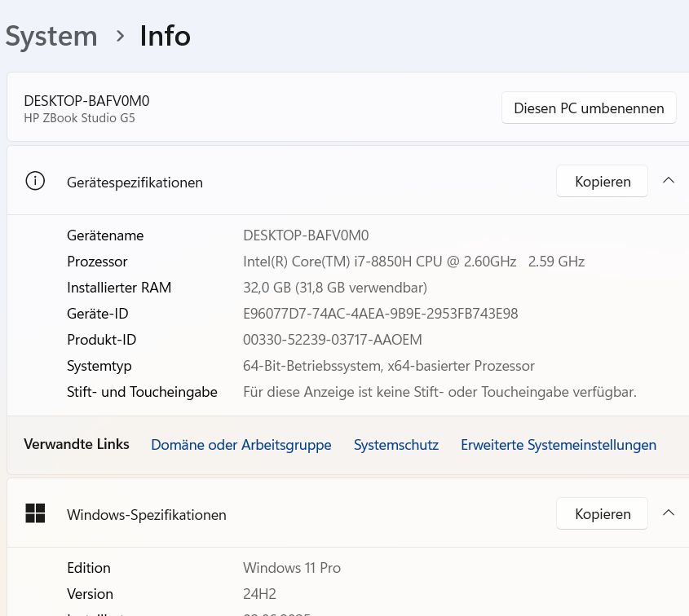689x616 pixels.
Task: Click the Gerätename label
Action: [x=105, y=235]
